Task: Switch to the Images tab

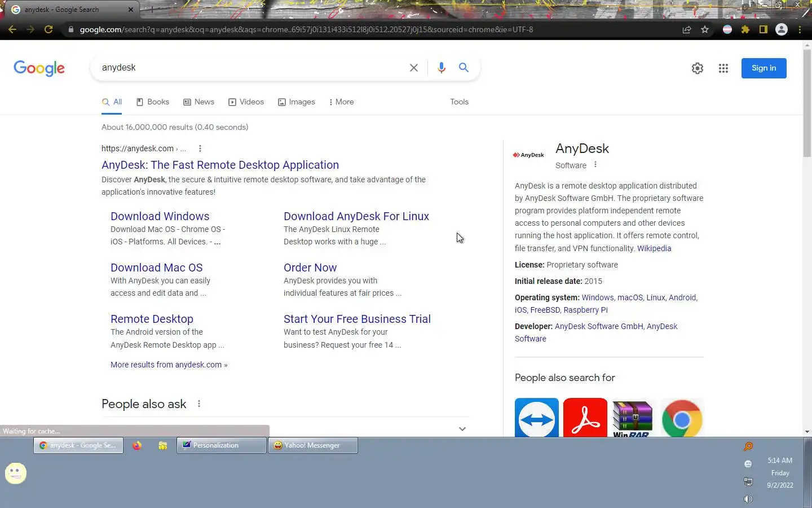Action: [297, 102]
